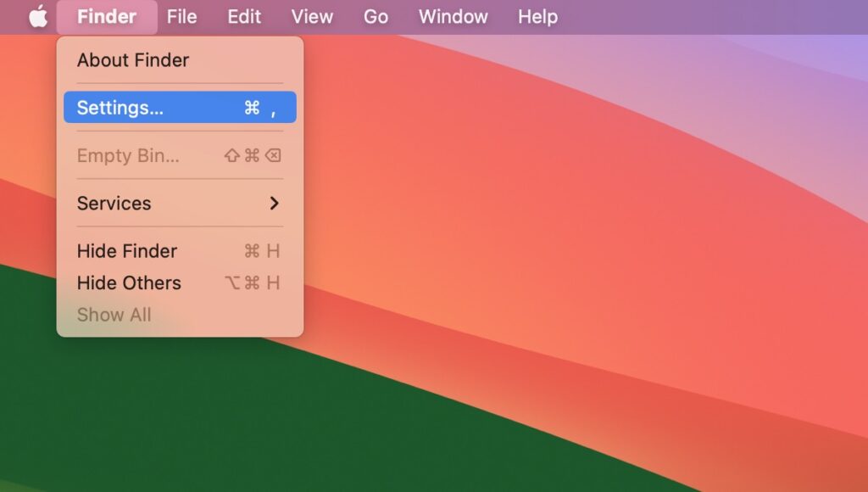
Task: Open the Help menu
Action: coord(537,17)
